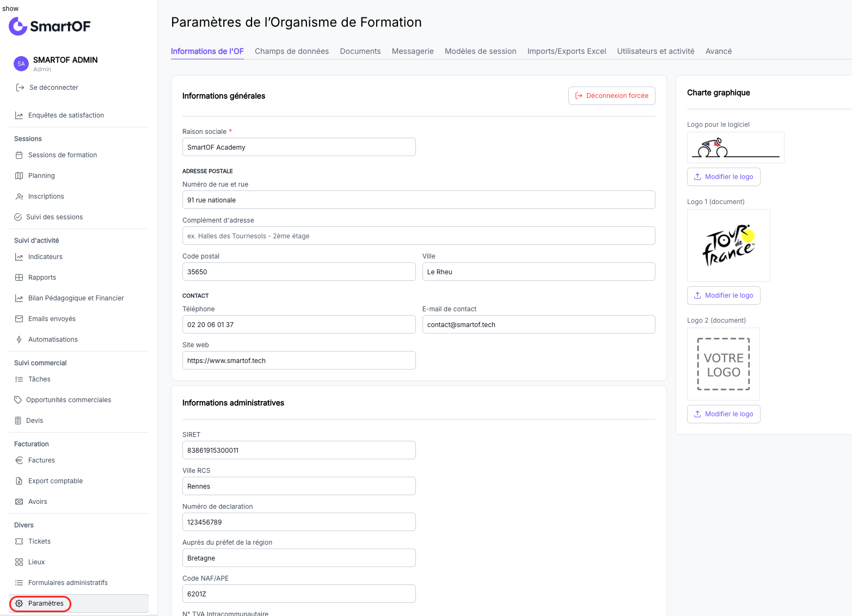Click the Site web input field
Screen dimensions: 852x616
coord(299,360)
